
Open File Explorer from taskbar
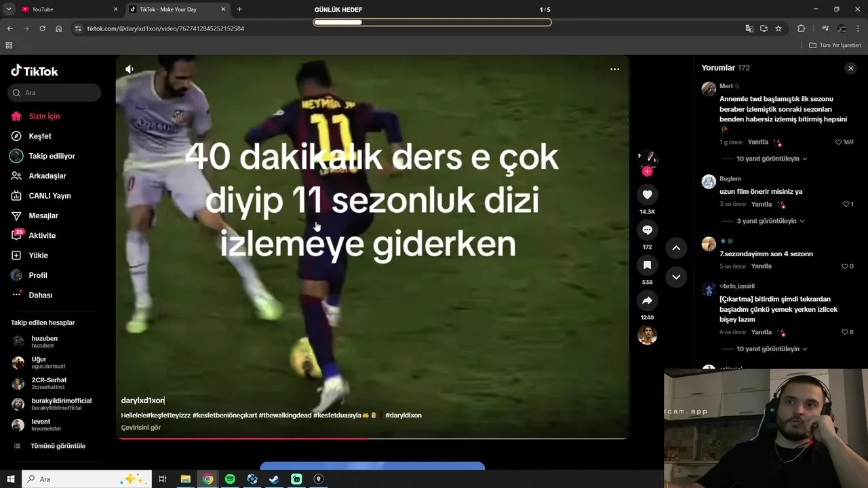tap(185, 479)
